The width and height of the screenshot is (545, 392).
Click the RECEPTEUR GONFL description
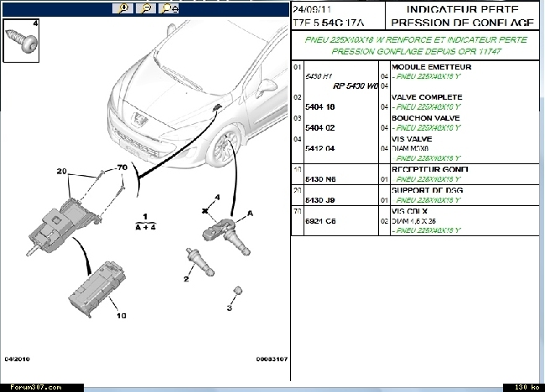tap(429, 169)
